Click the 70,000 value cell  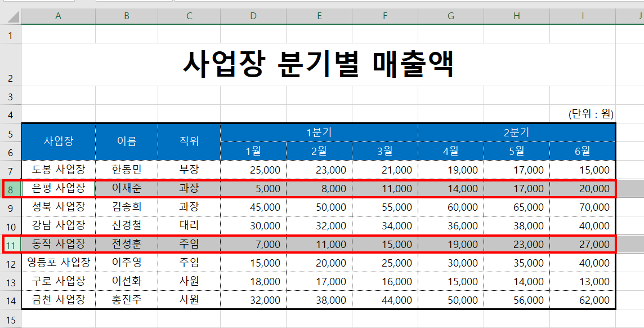(583, 207)
